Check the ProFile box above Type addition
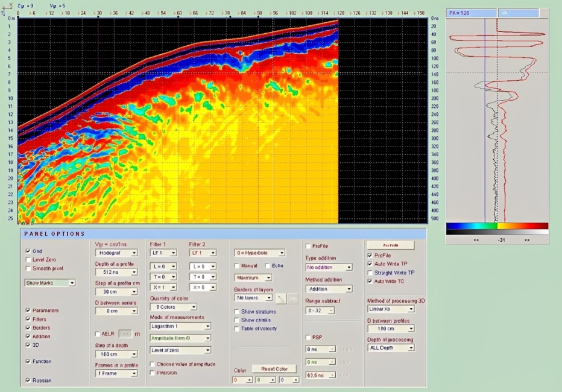Screen dimensions: 562x392 click(308, 246)
